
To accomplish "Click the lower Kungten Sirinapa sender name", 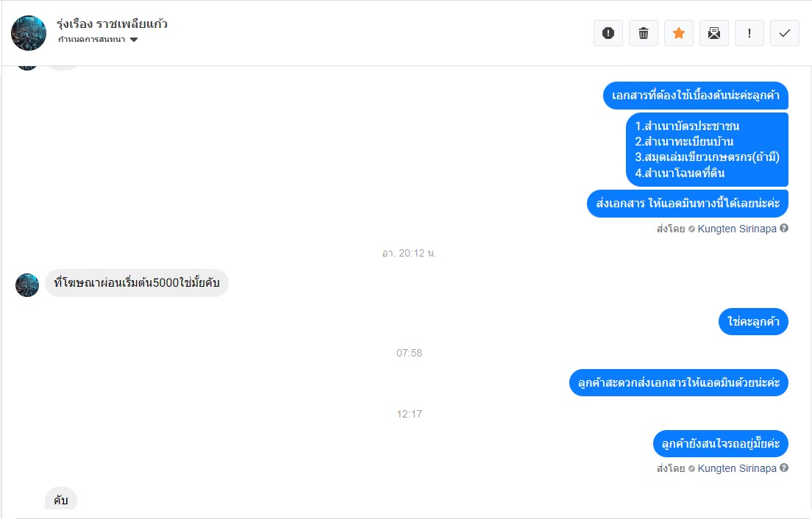I will 737,468.
